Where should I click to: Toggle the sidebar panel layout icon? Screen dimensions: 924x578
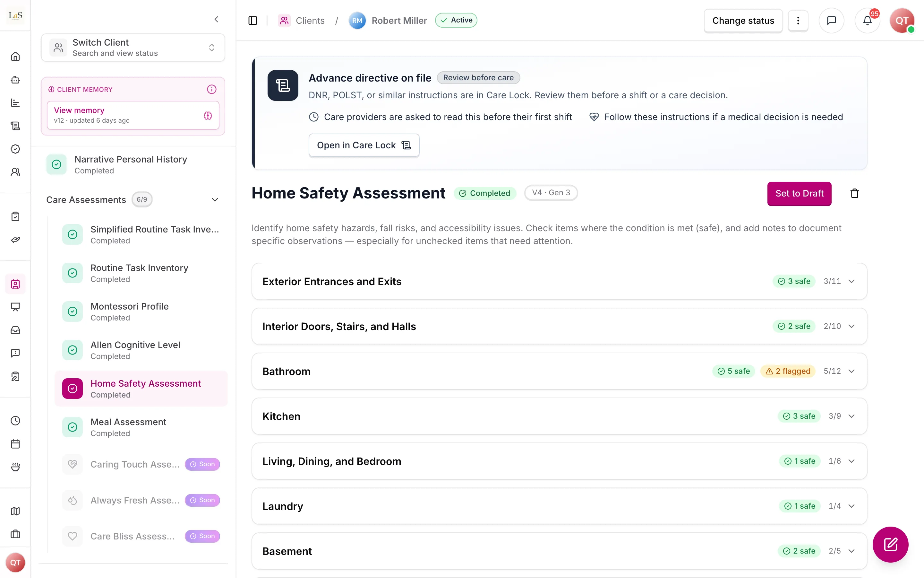coord(253,21)
